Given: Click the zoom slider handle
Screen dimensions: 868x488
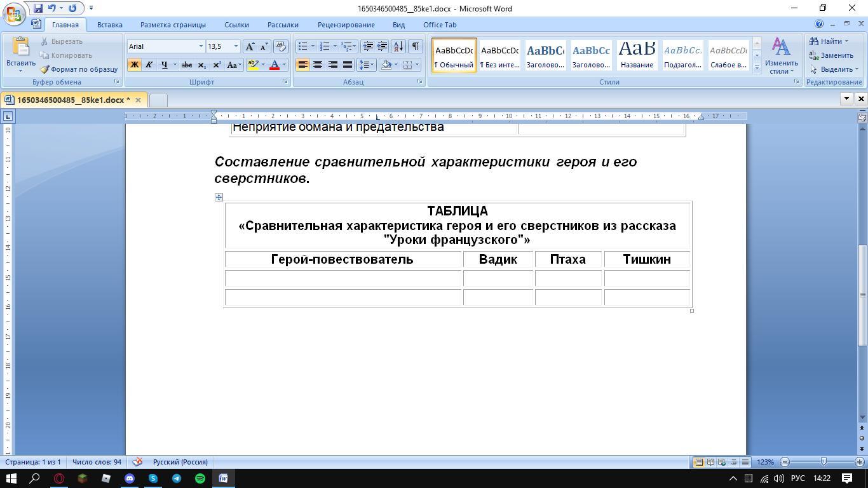Looking at the screenshot, I should [x=824, y=462].
